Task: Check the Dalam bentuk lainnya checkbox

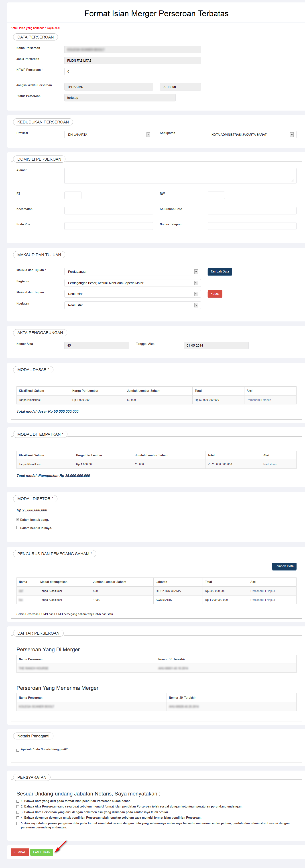Action: coord(18,528)
